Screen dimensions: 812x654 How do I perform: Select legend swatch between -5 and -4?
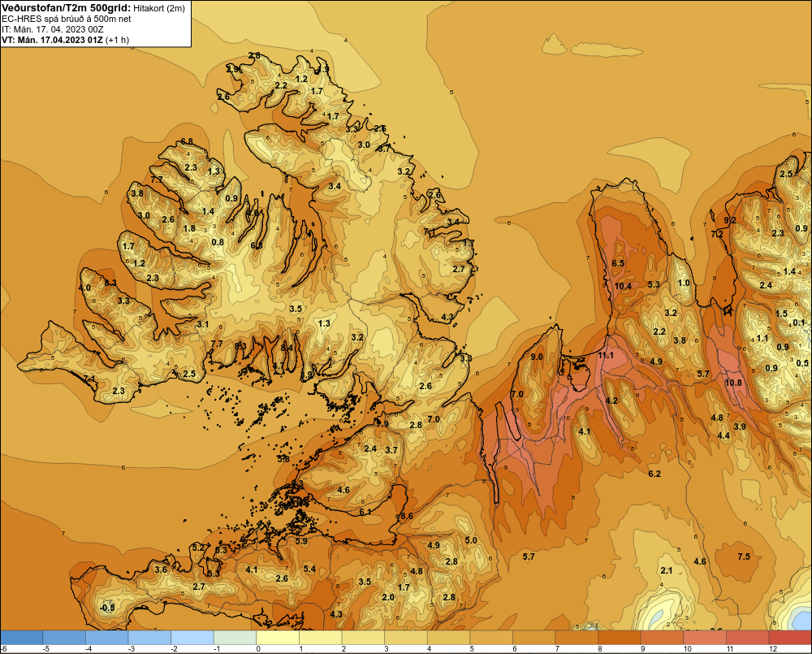pos(64,637)
